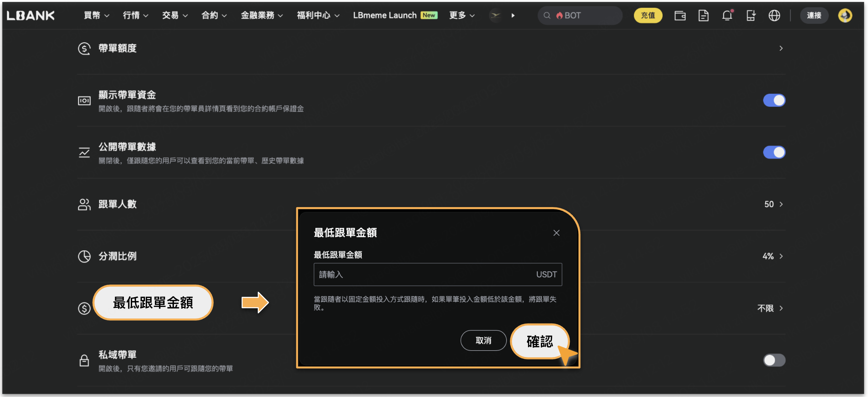Focus the 請輸入 USDT amount field
This screenshot has height=397, width=868.
coord(438,275)
